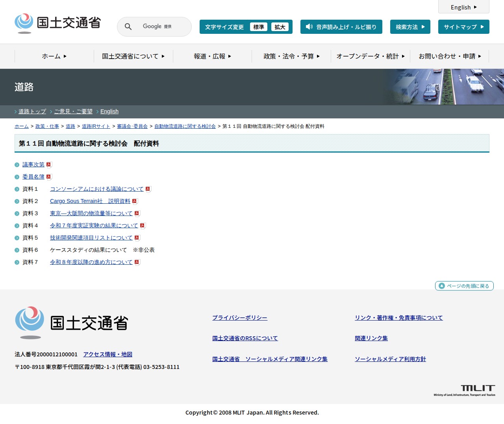Open the ご意見・ご要望 link
504x424 pixels.
73,111
